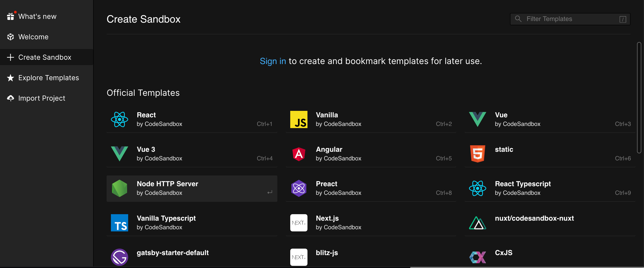Image resolution: width=644 pixels, height=268 pixels.
Task: Click the Sign in link
Action: pyautogui.click(x=273, y=61)
